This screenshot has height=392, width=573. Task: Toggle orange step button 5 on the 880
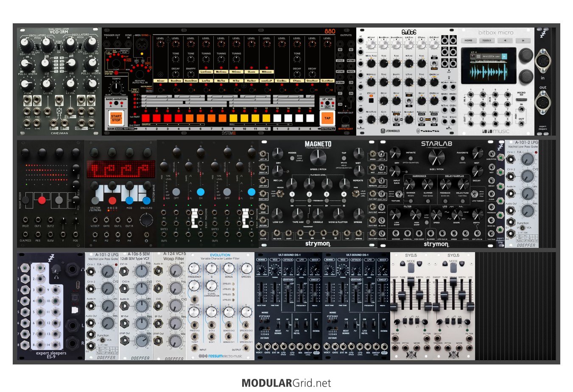click(x=190, y=118)
